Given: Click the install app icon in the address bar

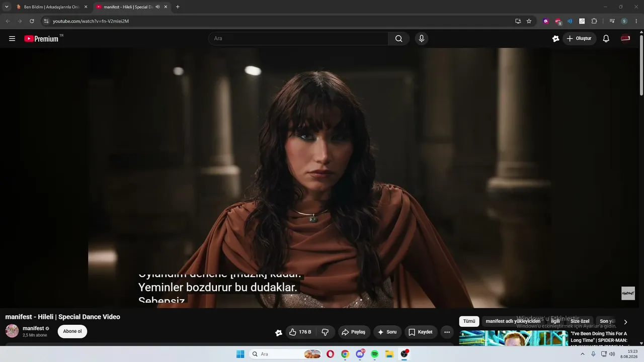Looking at the screenshot, I should [x=518, y=21].
